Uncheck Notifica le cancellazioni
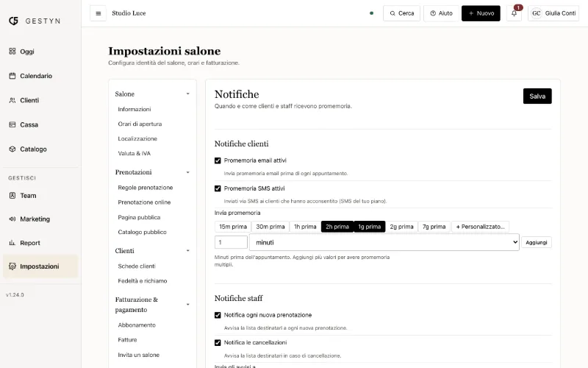Image resolution: width=588 pixels, height=368 pixels. 218,342
